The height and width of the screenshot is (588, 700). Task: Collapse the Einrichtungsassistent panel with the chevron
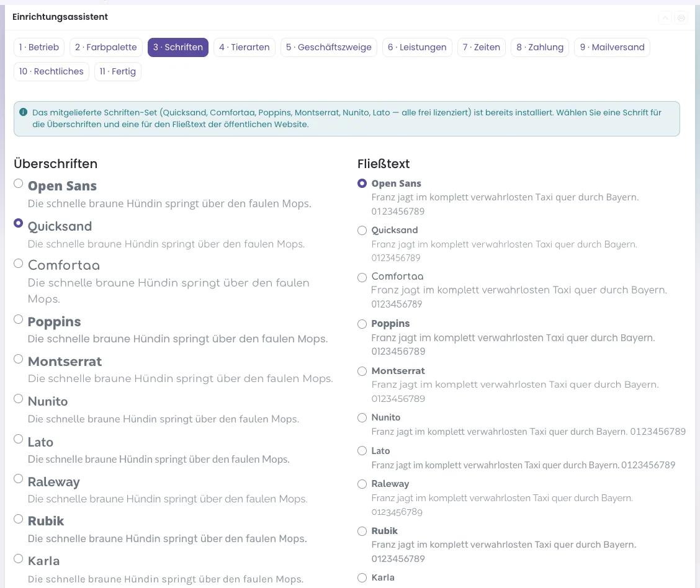coord(665,18)
